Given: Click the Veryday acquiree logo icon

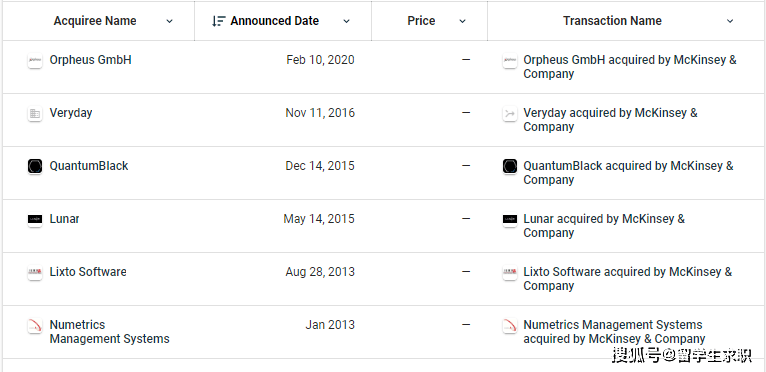Looking at the screenshot, I should pos(35,114).
